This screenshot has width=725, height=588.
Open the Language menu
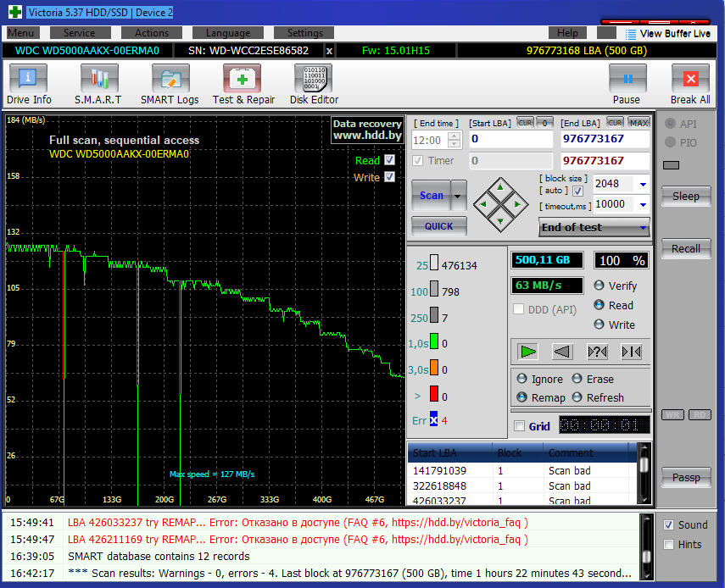pos(227,33)
